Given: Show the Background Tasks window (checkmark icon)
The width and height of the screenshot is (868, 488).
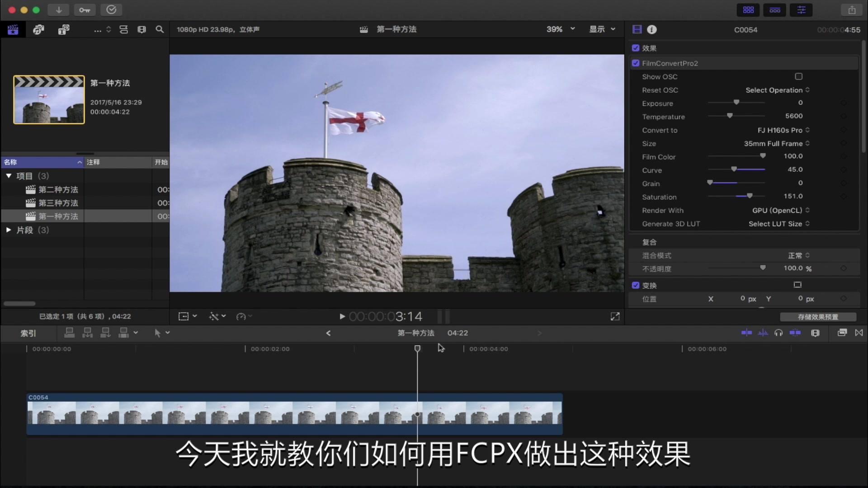Looking at the screenshot, I should click(x=111, y=9).
